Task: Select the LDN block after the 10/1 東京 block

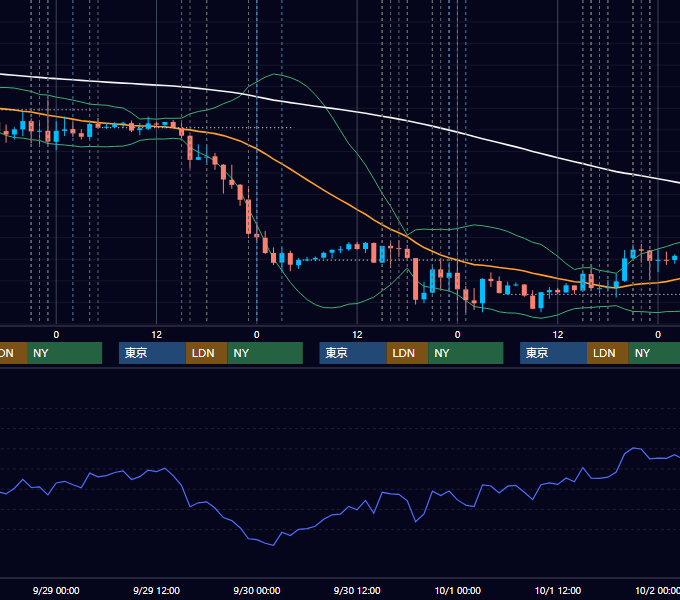Action: [608, 353]
